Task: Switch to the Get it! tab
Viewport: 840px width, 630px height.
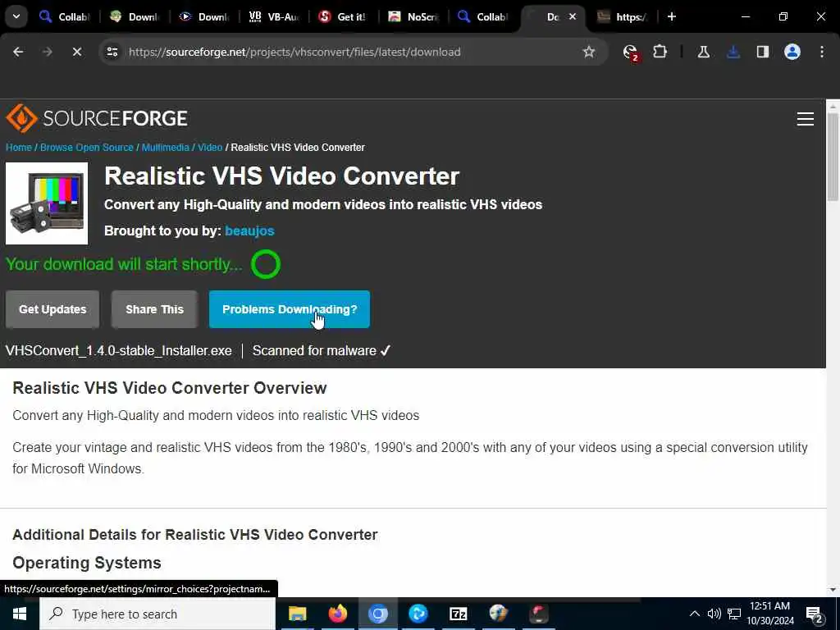Action: coord(344,16)
